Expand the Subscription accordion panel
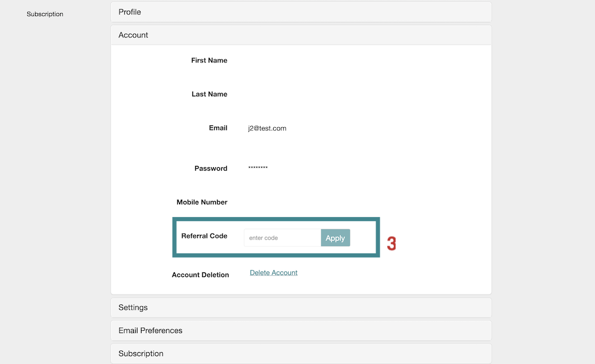This screenshot has width=595, height=364. [301, 353]
